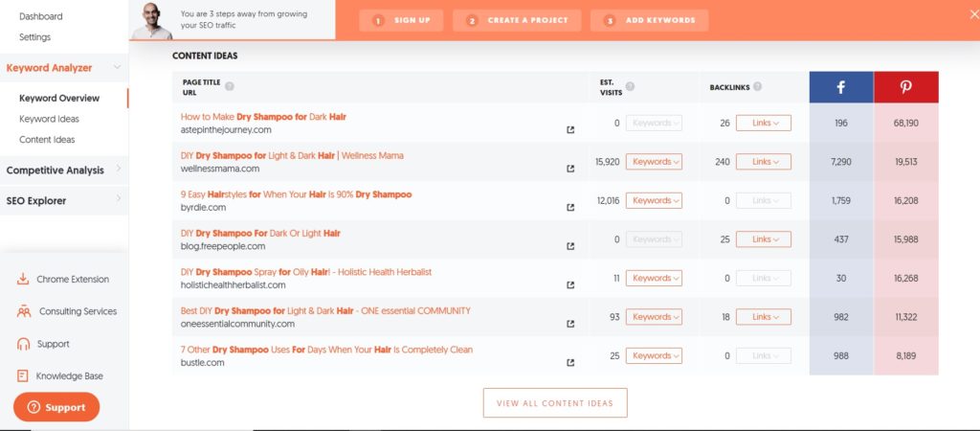The width and height of the screenshot is (980, 431).
Task: Open external link icon for wellnessmama.com
Action: point(571,169)
